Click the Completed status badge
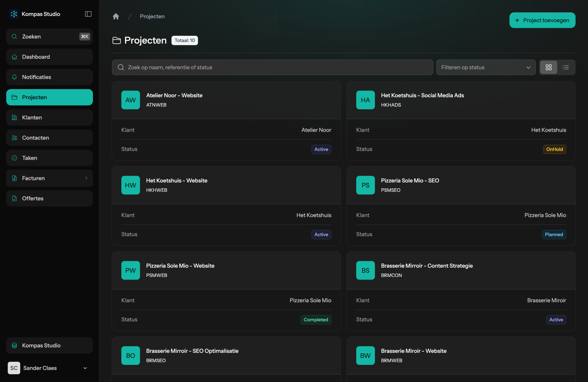 click(316, 320)
